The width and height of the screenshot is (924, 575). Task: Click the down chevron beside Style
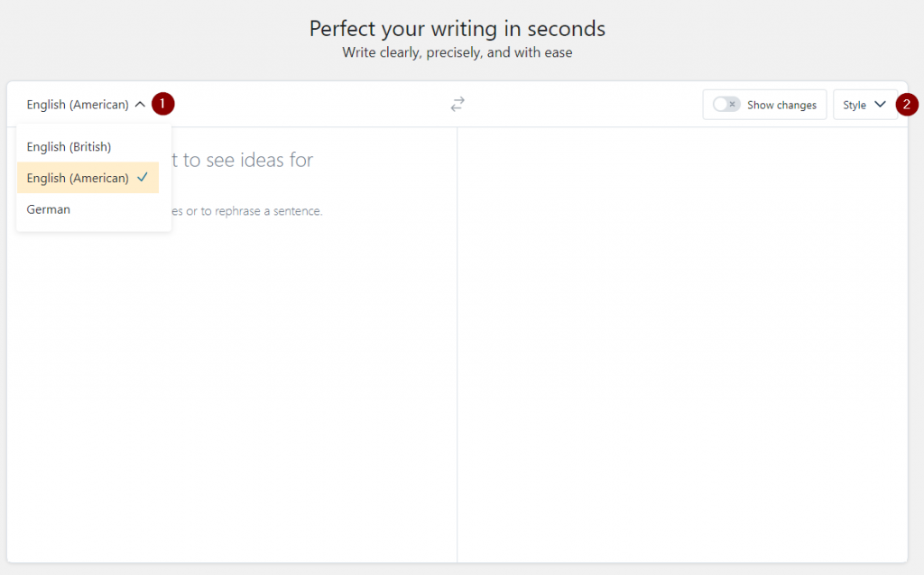pyautogui.click(x=880, y=105)
